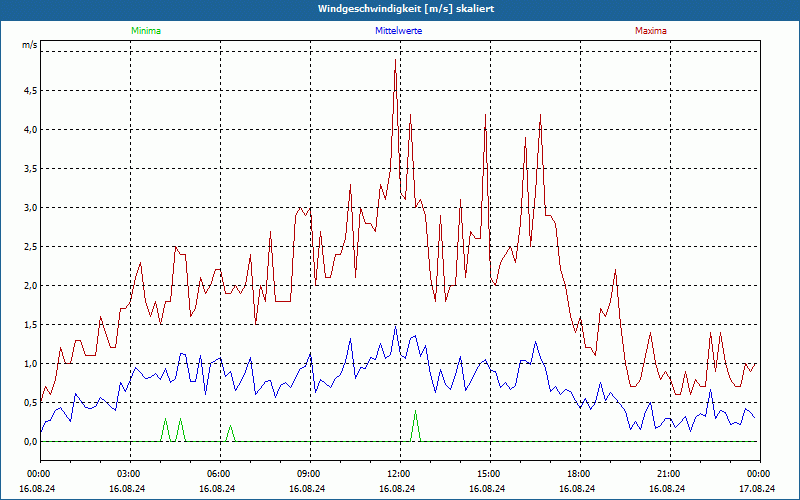Click the green Minima spike just after 12:00
The width and height of the screenshot is (800, 500).
point(415,412)
